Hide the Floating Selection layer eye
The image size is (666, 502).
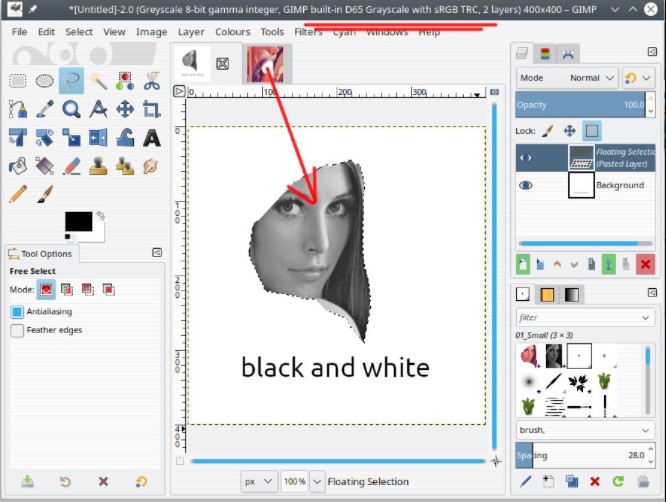click(x=525, y=158)
